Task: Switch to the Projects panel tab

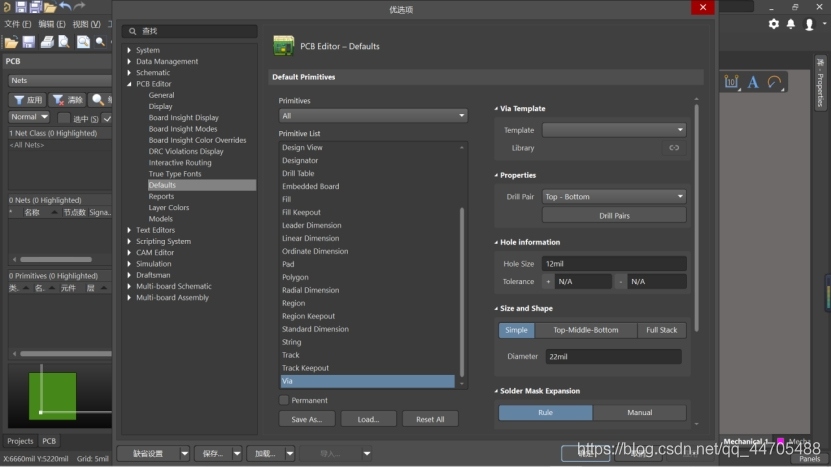Action: 20,441
